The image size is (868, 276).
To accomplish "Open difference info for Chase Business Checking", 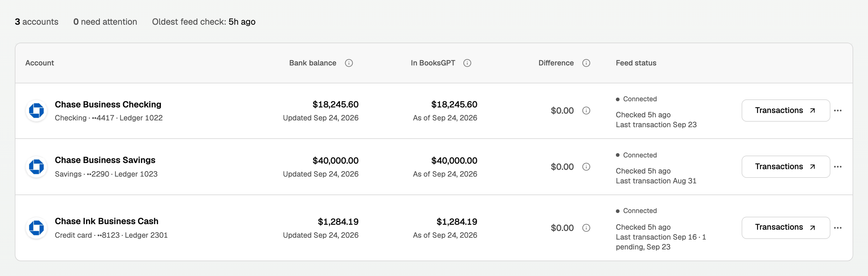I will (x=586, y=111).
